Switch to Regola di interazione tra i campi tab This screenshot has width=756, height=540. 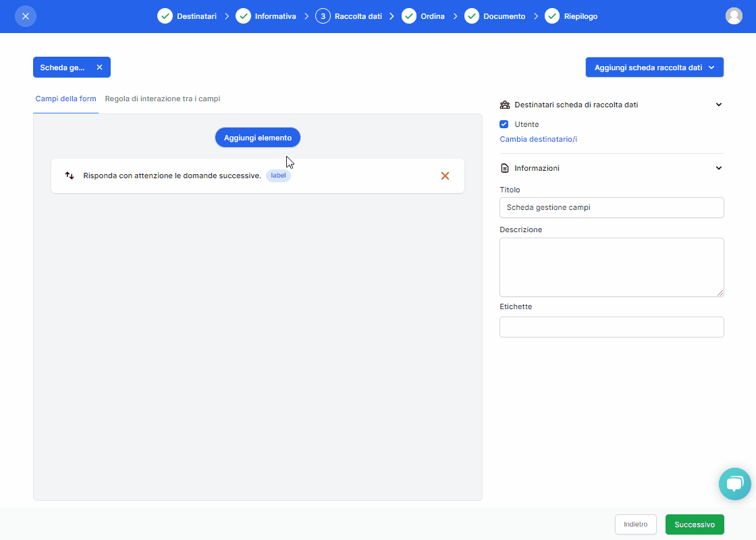(x=163, y=99)
